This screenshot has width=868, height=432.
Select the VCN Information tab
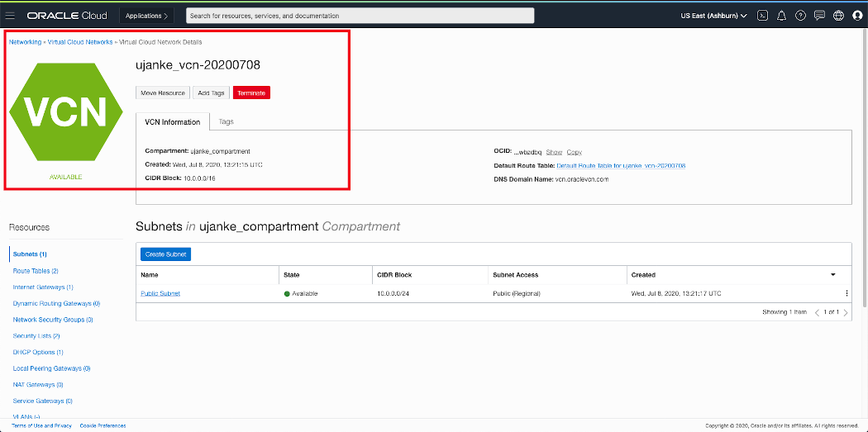(x=173, y=121)
